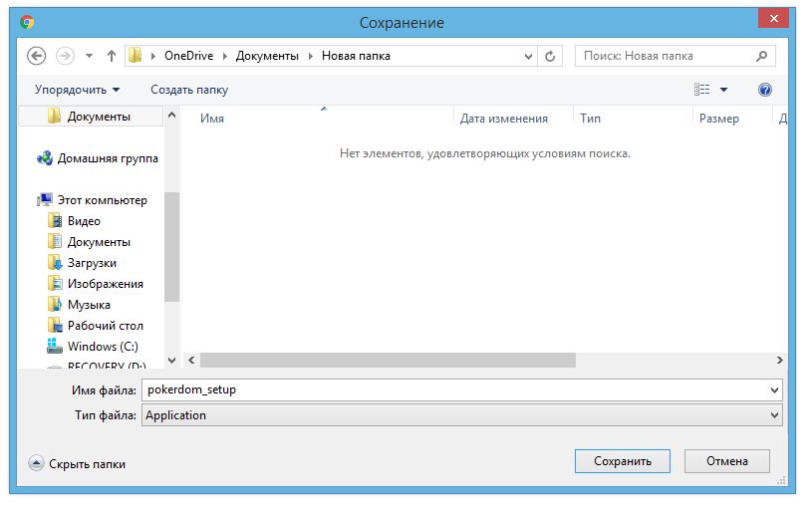Click the Сохранить button
Screen dimensions: 812x515
tap(623, 461)
